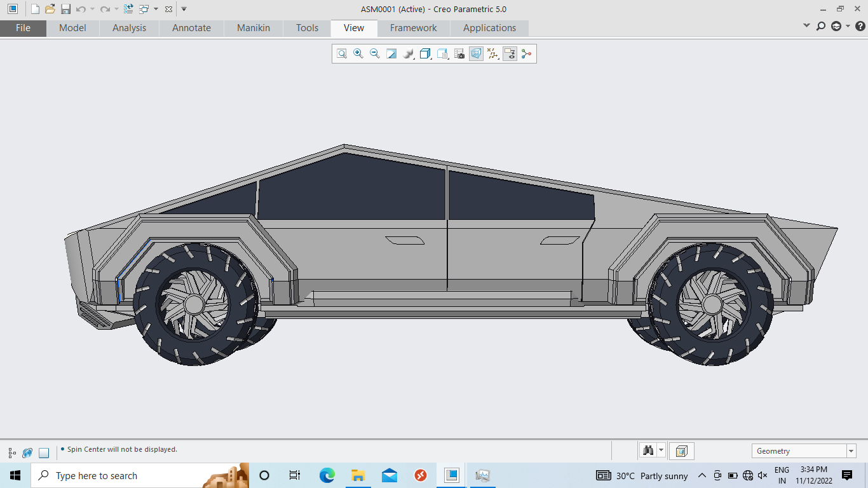868x488 pixels.
Task: Open Task View on the taskbar
Action: click(295, 475)
